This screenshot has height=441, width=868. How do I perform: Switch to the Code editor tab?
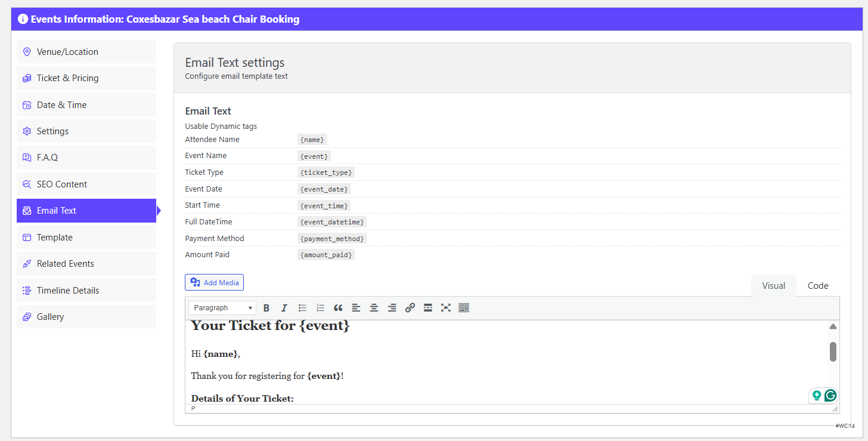(817, 286)
